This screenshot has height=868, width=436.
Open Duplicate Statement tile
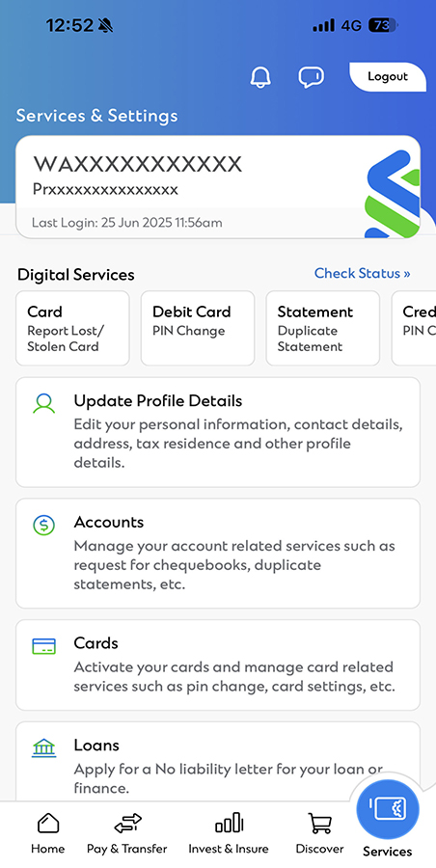323,328
